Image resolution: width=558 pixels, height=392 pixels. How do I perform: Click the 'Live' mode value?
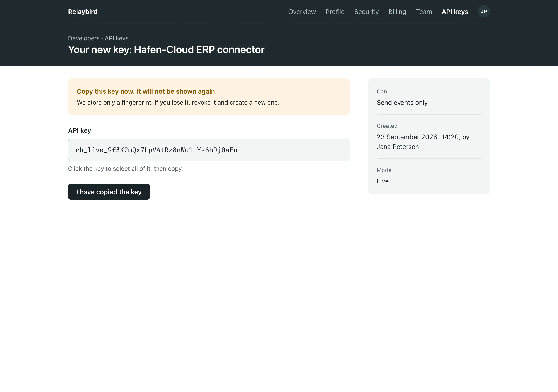coord(383,181)
